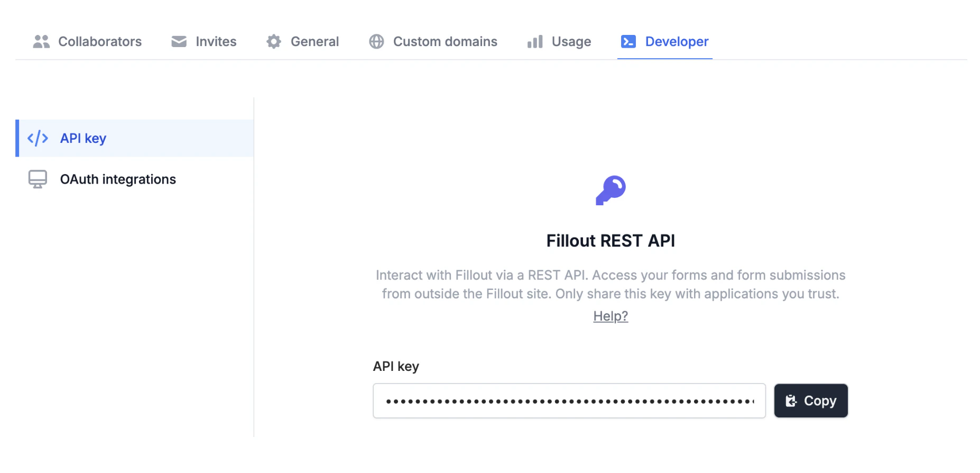Go to the General tab

315,41
